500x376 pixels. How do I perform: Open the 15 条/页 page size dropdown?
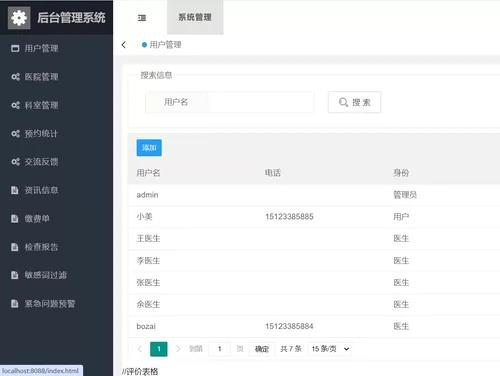click(330, 349)
